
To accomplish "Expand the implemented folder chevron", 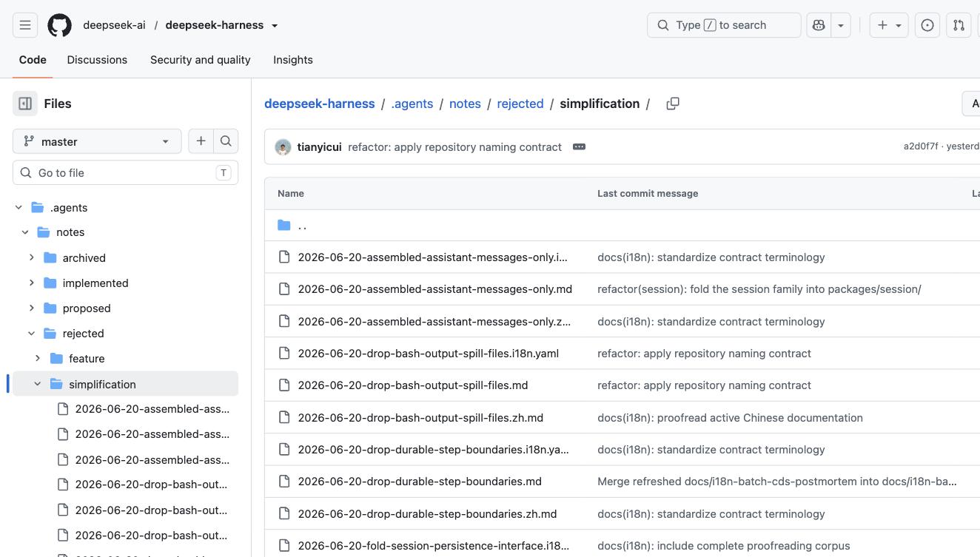I will click(x=32, y=283).
